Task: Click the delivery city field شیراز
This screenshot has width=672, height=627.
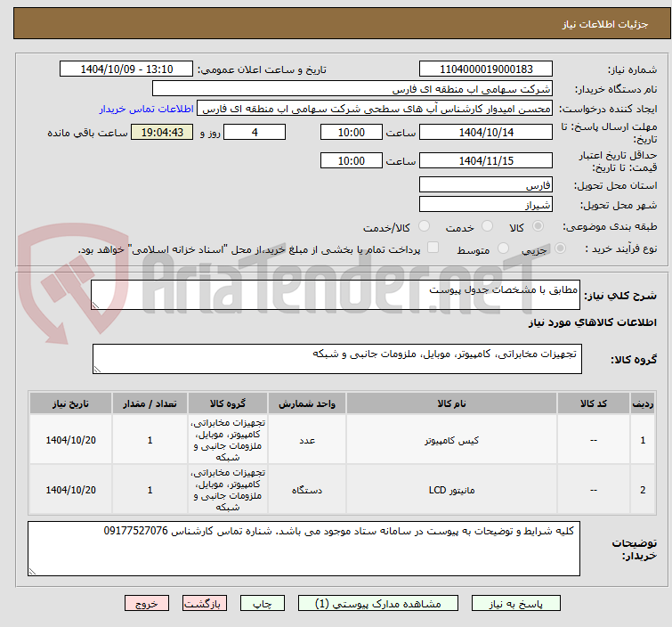Action: click(486, 205)
